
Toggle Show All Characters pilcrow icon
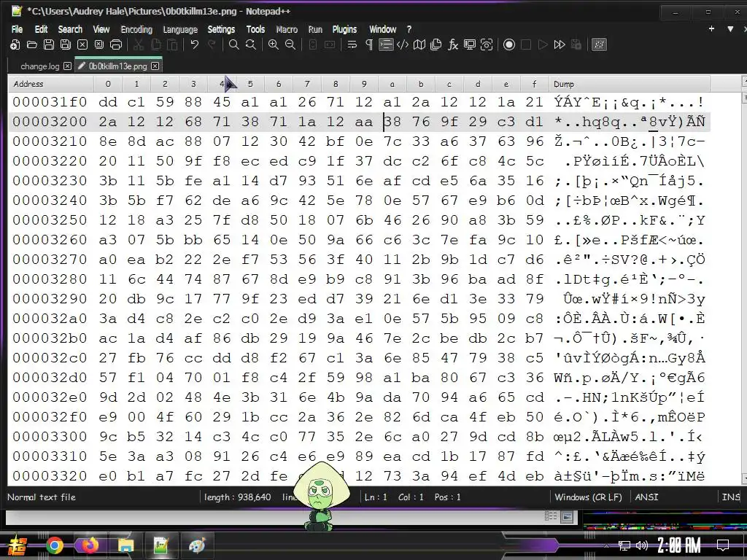coord(369,44)
